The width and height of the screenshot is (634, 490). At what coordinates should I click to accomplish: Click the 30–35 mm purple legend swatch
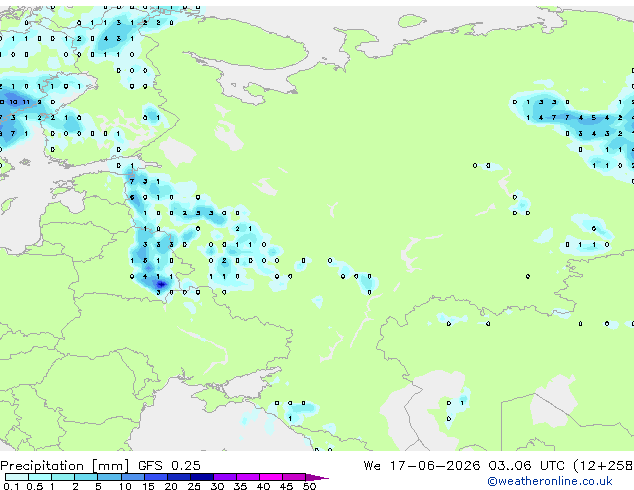coord(225,477)
